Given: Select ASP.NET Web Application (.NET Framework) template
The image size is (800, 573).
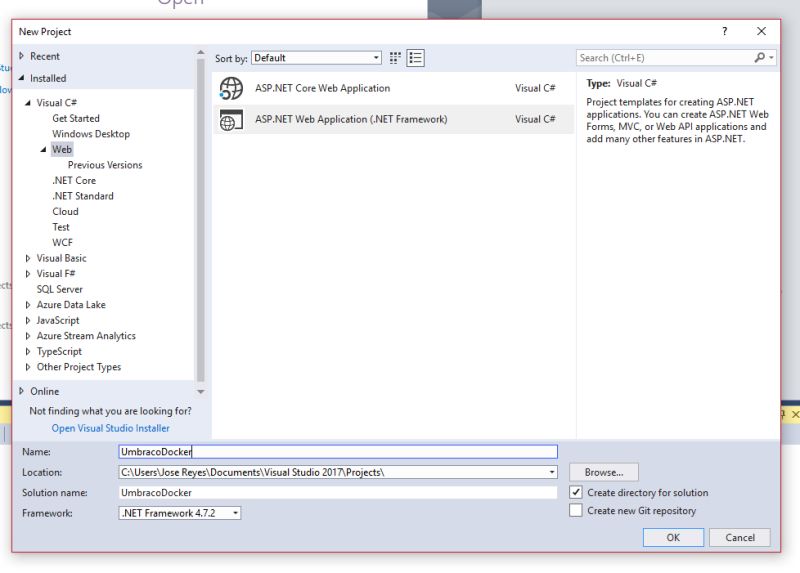Looking at the screenshot, I should [393, 119].
